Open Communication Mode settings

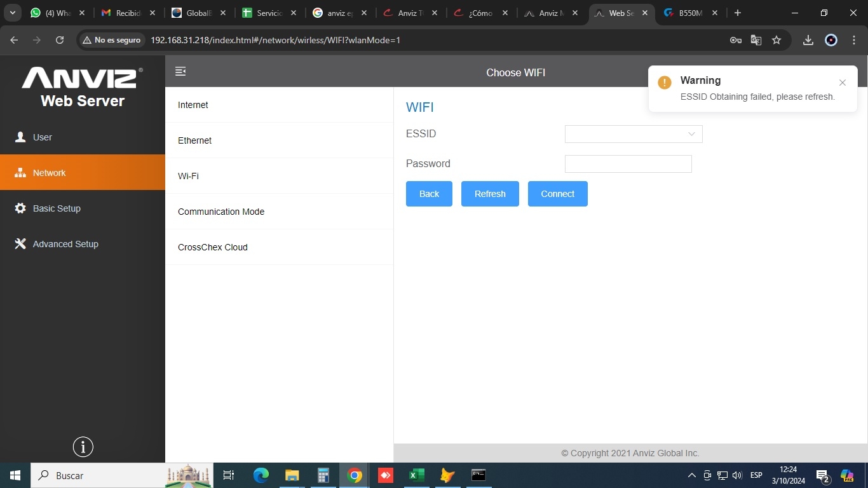(x=280, y=212)
